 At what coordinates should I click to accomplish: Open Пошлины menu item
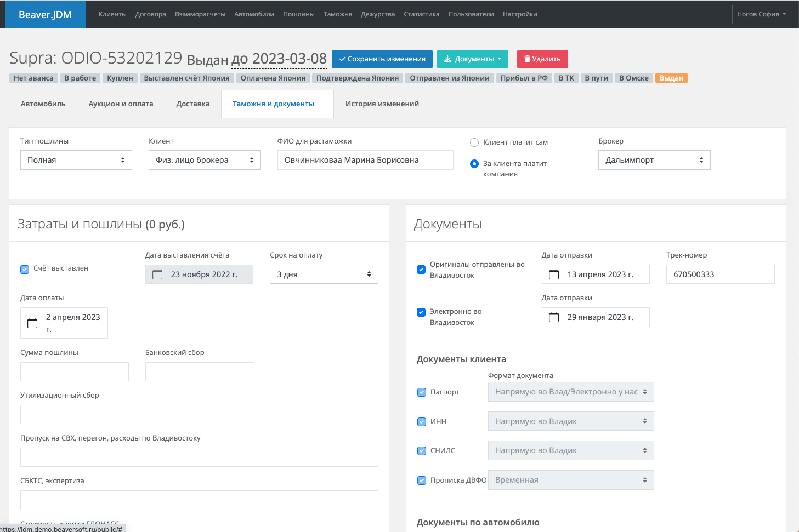[x=299, y=14]
